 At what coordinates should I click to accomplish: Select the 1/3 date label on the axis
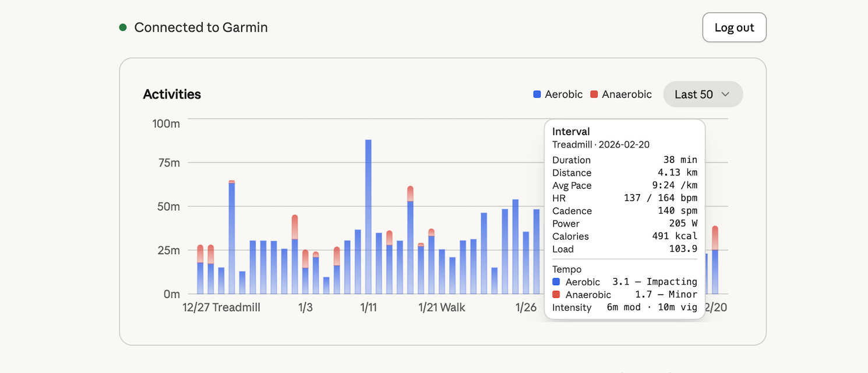click(x=305, y=307)
